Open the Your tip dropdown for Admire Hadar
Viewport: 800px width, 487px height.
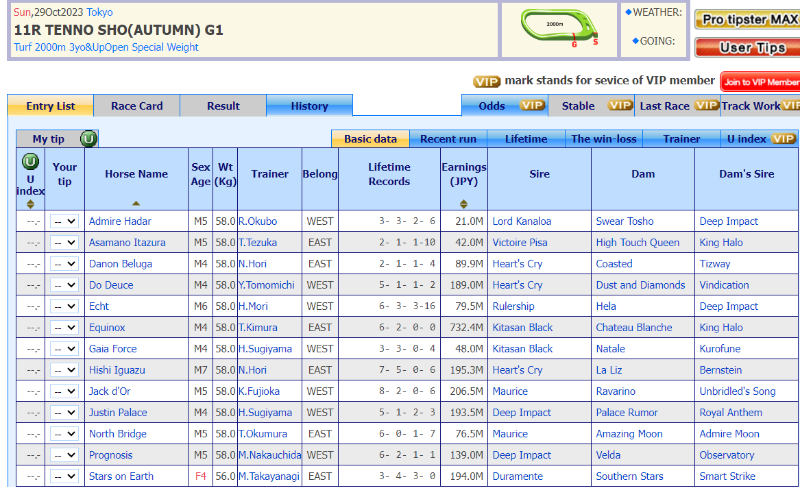click(64, 222)
